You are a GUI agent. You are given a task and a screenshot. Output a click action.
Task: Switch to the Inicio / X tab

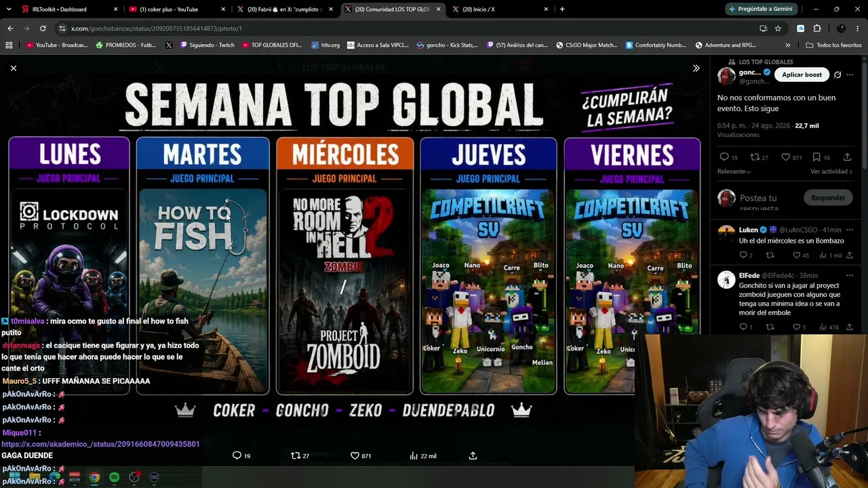point(500,9)
